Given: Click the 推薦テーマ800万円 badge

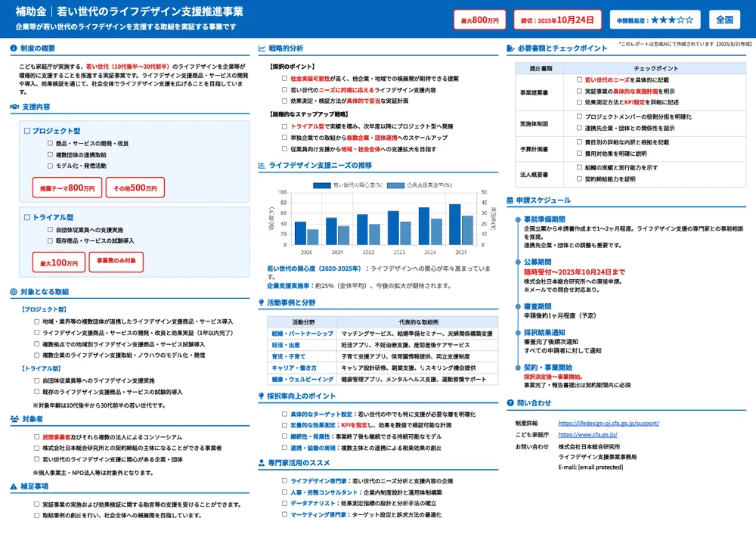Looking at the screenshot, I should click(67, 188).
